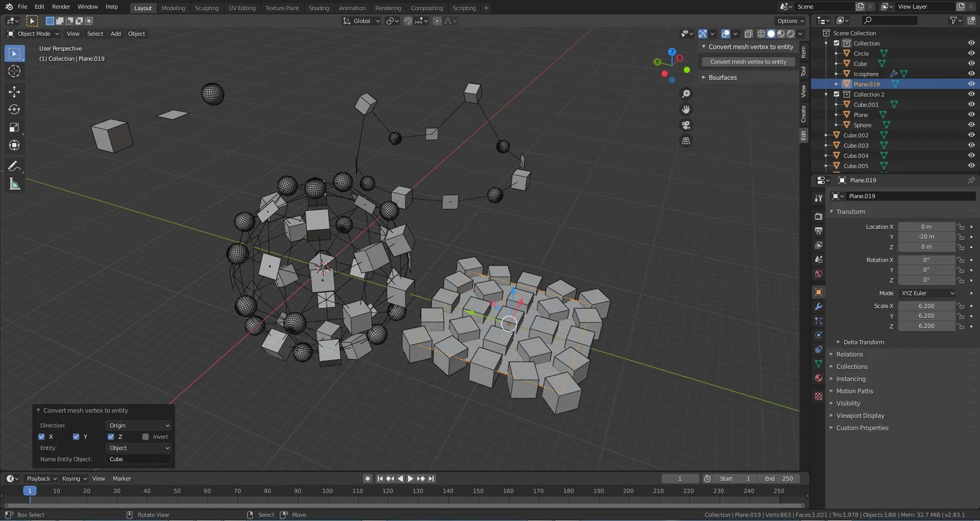
Task: Activate the Rotate tool
Action: tap(14, 110)
